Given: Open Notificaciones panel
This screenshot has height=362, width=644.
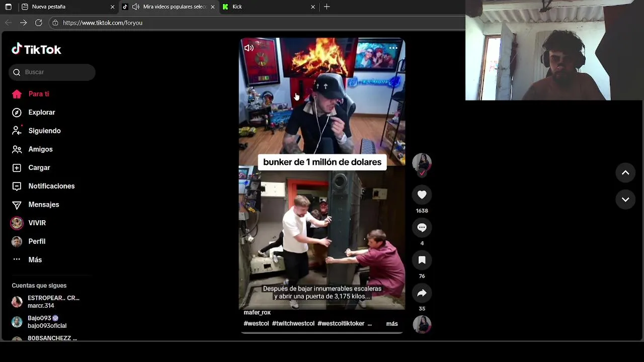Looking at the screenshot, I should coord(52,186).
